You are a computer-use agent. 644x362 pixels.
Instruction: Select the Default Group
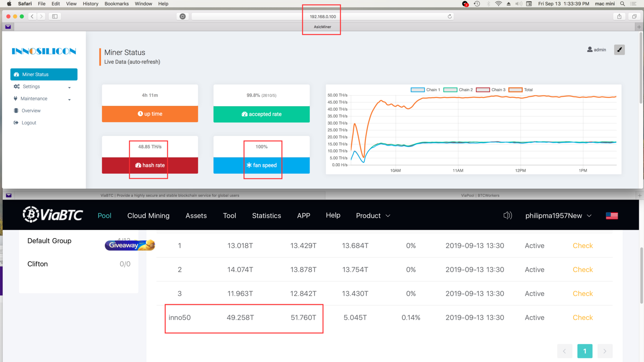pos(50,241)
